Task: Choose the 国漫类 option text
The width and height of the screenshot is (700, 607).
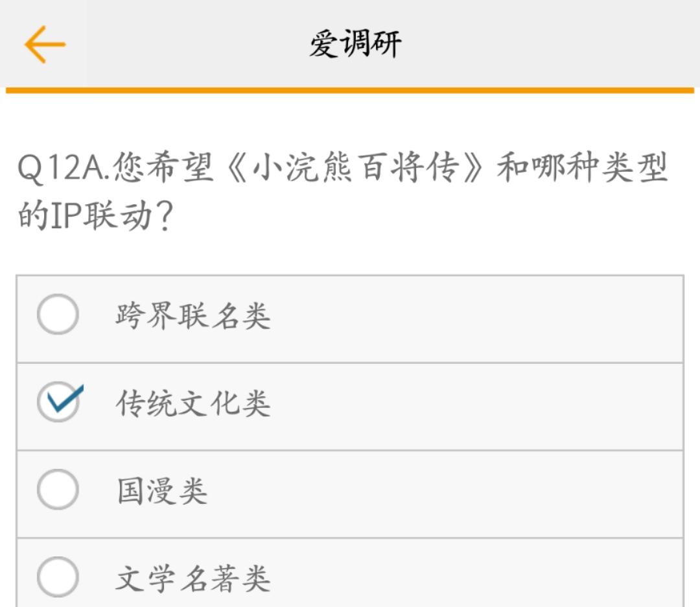Action: click(162, 491)
